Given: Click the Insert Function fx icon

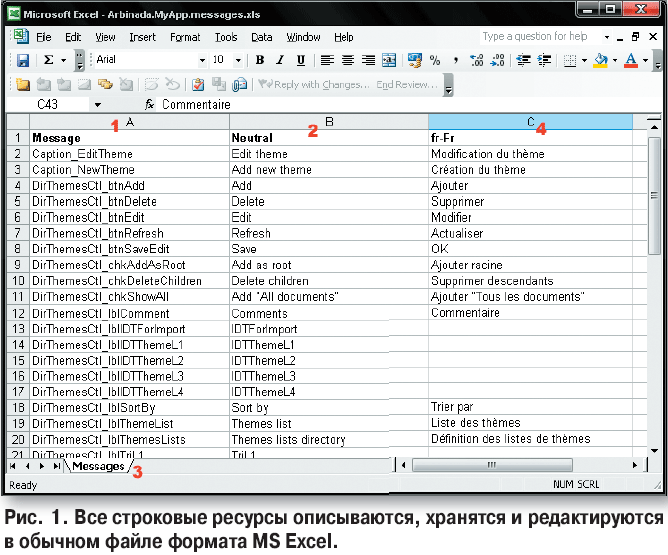Looking at the screenshot, I should [150, 104].
